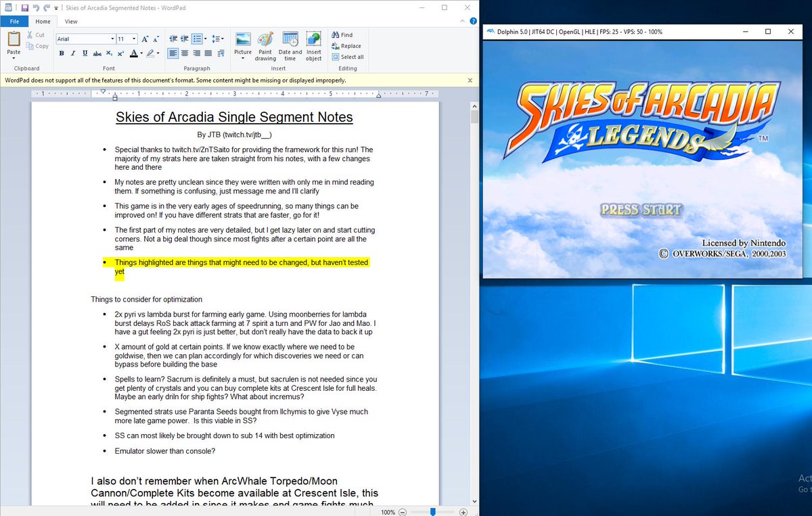Viewport: 812px width, 516px height.
Task: Click the Dolphin dolphin icon in its title bar
Action: click(490, 31)
